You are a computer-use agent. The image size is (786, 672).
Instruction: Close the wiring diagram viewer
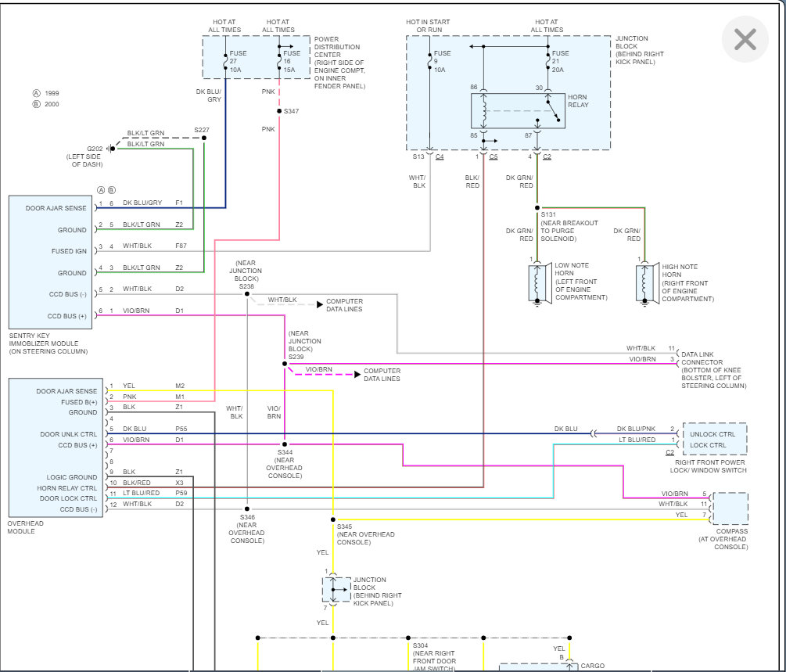point(745,39)
